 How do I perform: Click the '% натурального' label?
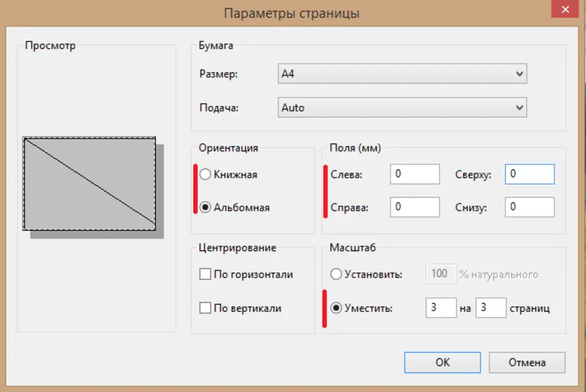499,275
